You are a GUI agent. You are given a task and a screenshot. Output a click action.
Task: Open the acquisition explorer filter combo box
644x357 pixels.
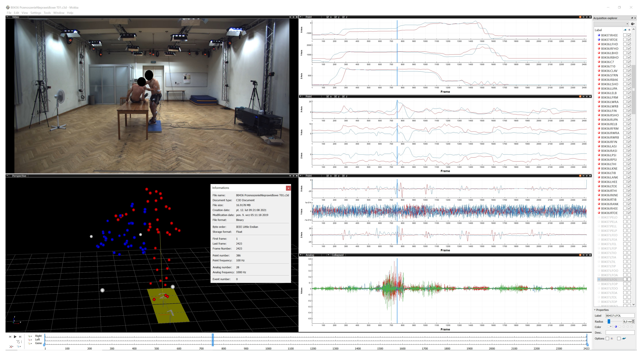pos(611,24)
